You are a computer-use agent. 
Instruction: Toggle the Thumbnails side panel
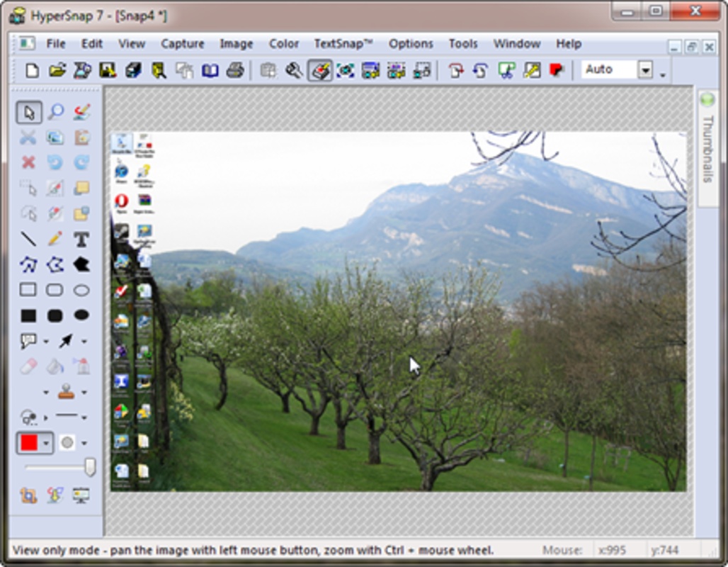coord(707,147)
